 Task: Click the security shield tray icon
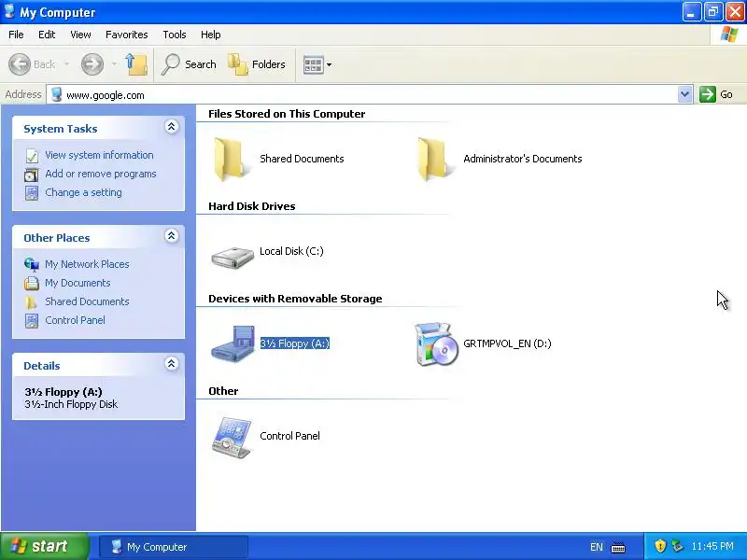(660, 546)
